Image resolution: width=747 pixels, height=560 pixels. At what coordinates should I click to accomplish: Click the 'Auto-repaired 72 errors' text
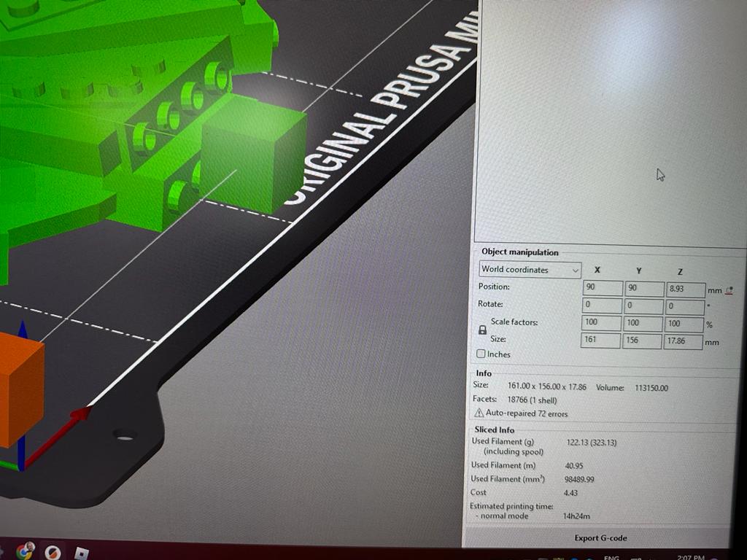click(x=527, y=413)
